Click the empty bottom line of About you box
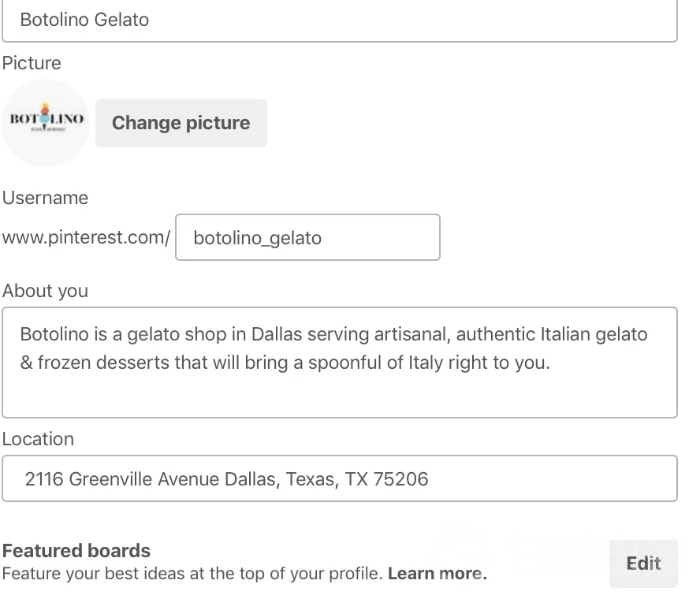 (x=339, y=396)
